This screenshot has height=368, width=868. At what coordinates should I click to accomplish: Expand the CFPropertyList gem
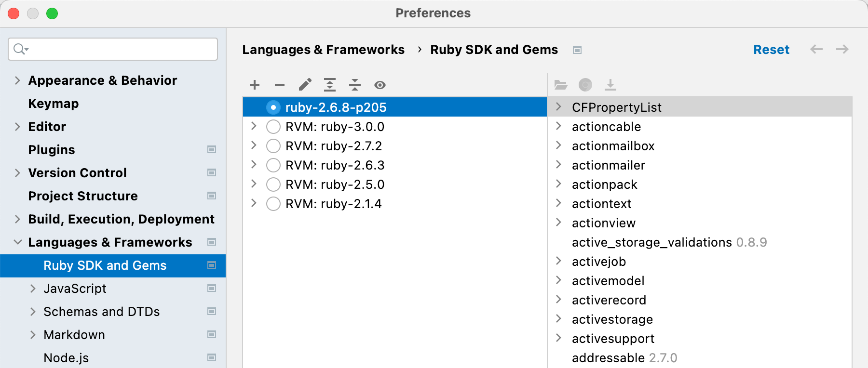coord(559,107)
